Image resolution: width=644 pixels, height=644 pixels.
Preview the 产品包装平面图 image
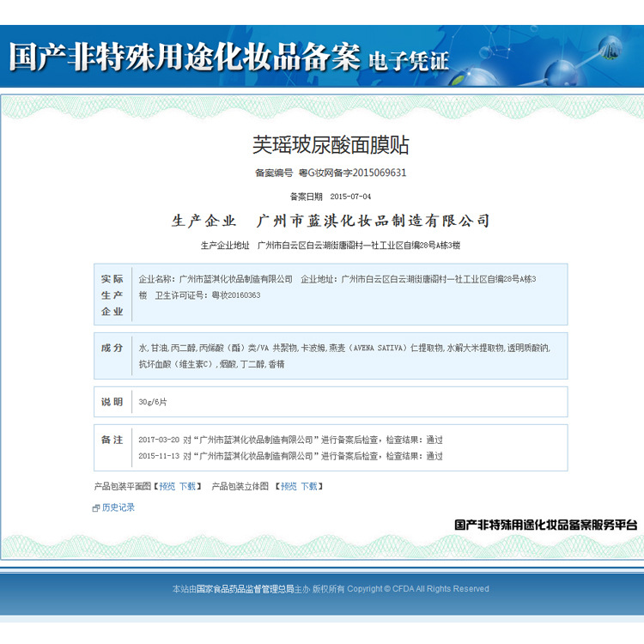167,487
